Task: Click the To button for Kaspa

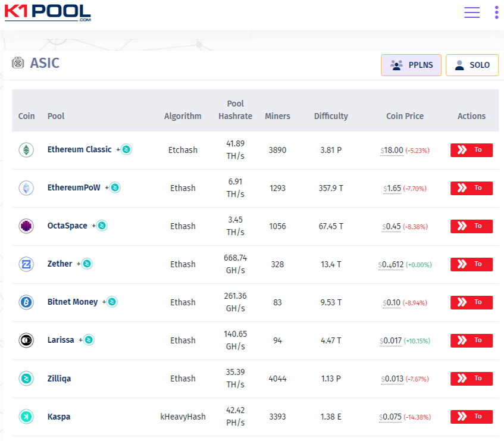Action: (471, 417)
